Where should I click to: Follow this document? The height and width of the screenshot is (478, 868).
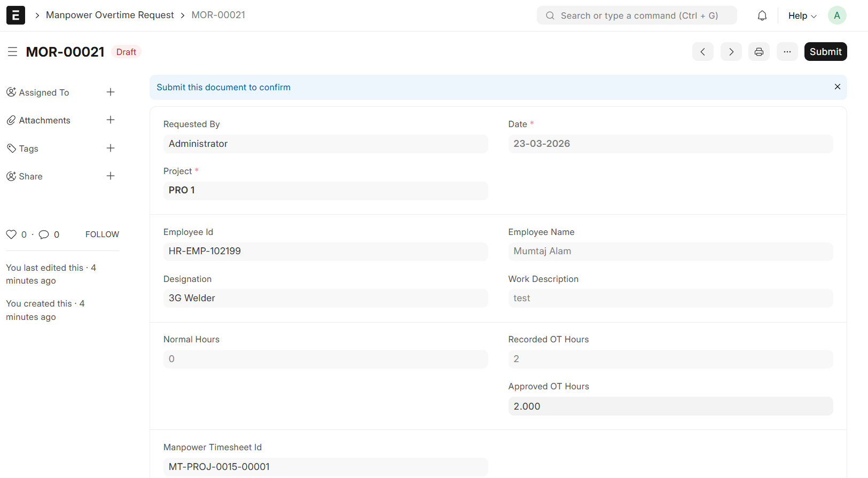tap(102, 234)
